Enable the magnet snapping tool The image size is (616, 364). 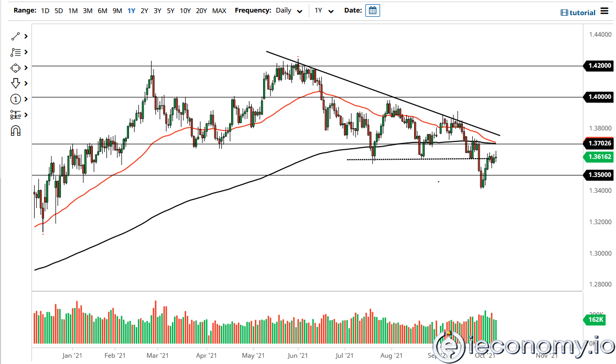(x=16, y=130)
